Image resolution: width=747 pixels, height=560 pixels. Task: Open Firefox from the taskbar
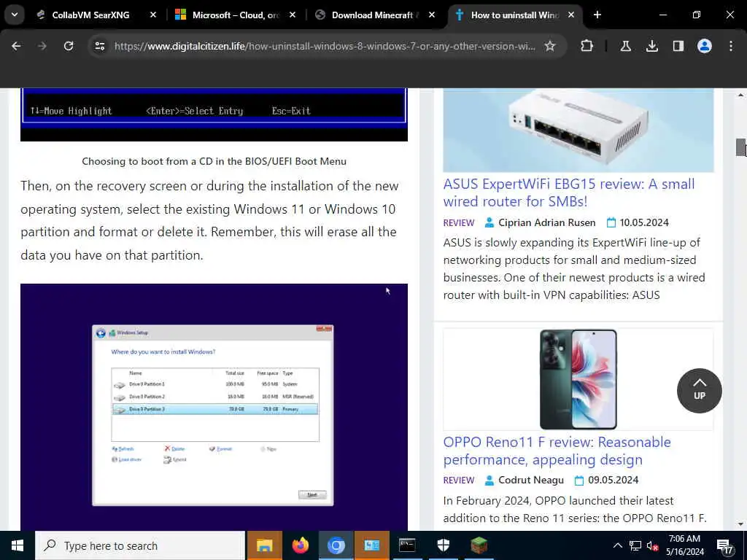click(300, 545)
